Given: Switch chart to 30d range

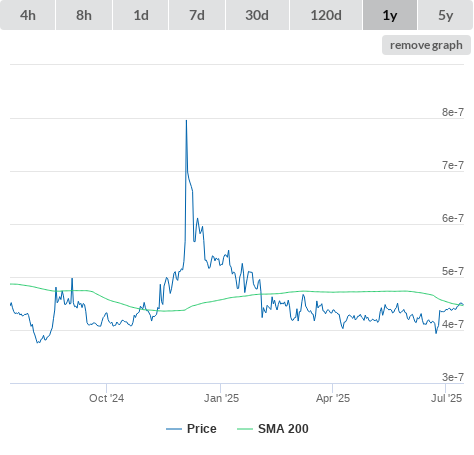Looking at the screenshot, I should (257, 15).
